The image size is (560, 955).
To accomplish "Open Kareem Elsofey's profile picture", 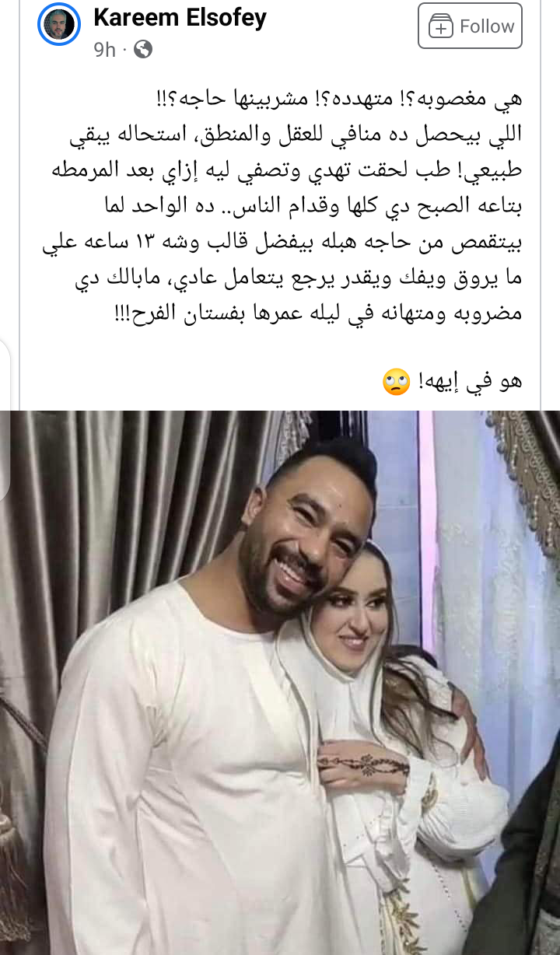I will point(58,24).
